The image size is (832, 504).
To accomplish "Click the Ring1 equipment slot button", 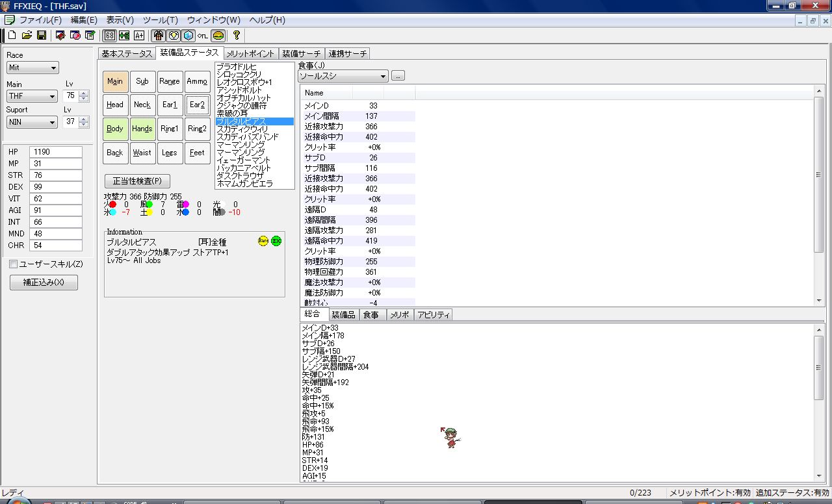I will click(x=170, y=129).
